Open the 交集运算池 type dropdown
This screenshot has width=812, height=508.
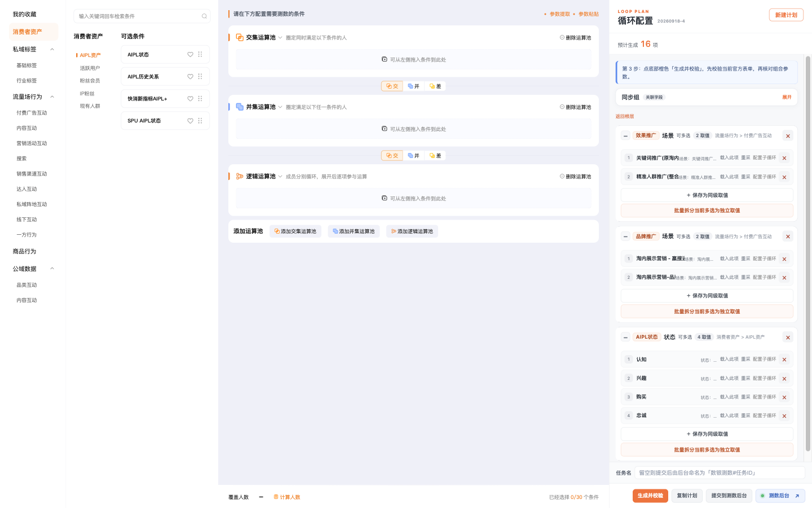[280, 38]
